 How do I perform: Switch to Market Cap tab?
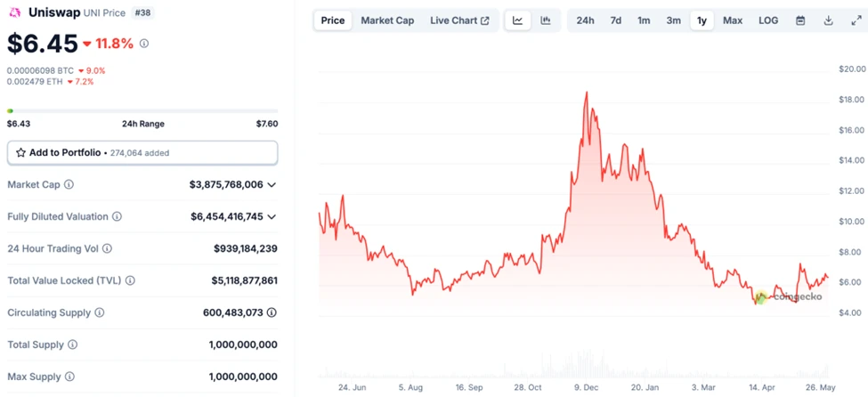[387, 20]
